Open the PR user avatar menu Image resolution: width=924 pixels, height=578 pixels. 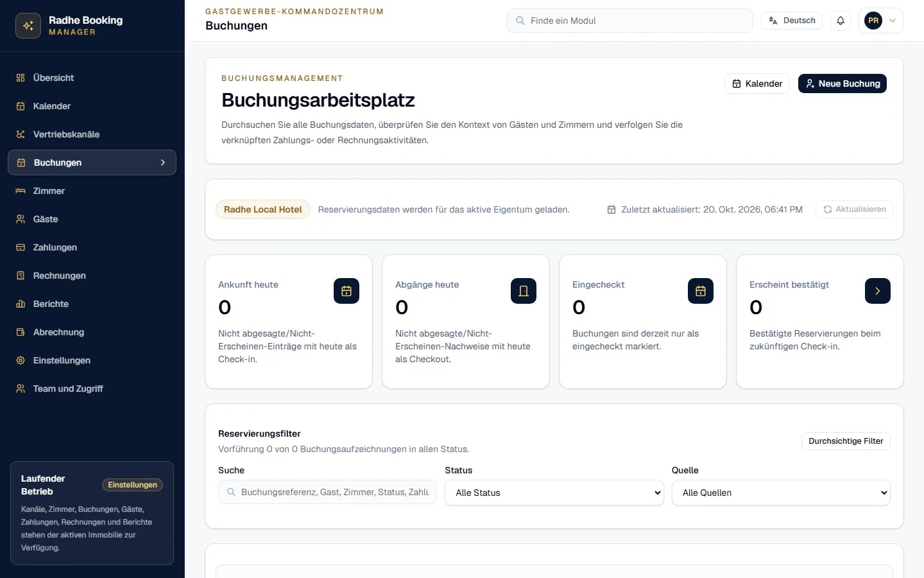[881, 21]
